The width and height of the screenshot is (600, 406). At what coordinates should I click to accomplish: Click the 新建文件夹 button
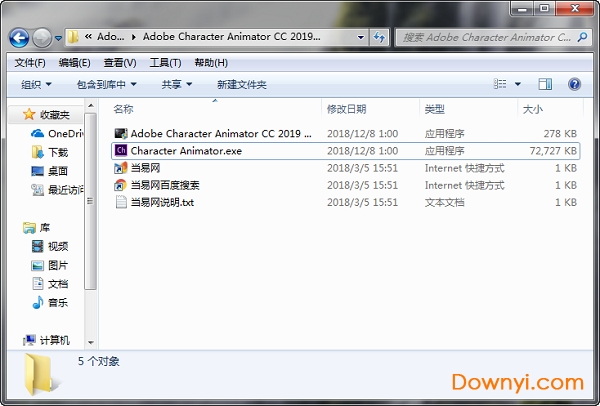point(241,85)
